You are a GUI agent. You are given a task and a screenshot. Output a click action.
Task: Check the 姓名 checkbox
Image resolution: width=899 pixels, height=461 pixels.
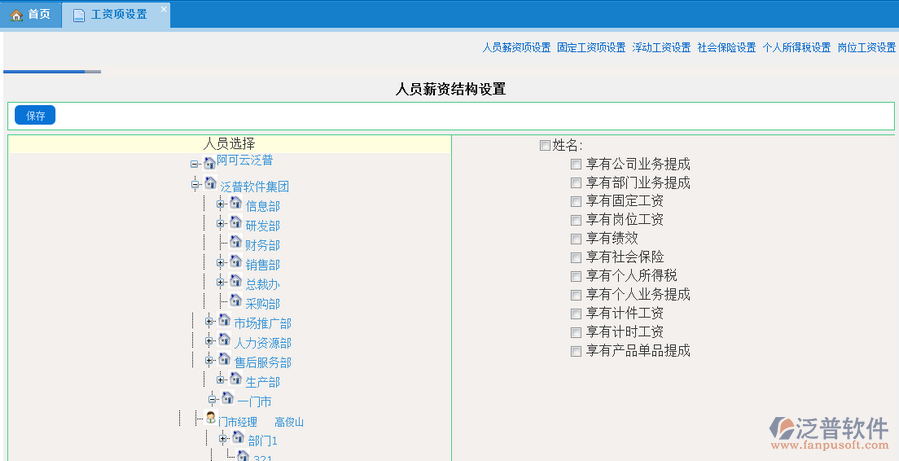[545, 145]
